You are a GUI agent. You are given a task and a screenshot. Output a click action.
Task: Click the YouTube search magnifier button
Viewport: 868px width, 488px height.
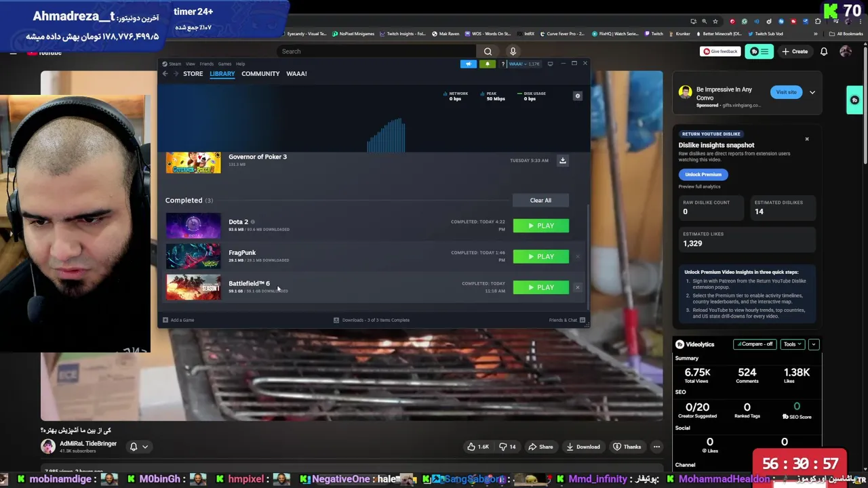(488, 52)
